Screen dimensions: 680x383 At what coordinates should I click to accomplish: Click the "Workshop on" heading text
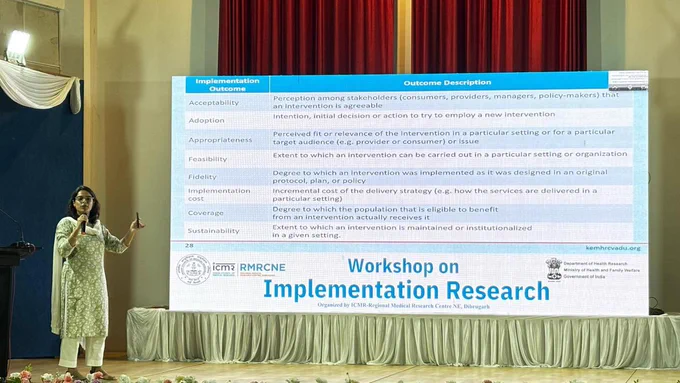point(403,266)
